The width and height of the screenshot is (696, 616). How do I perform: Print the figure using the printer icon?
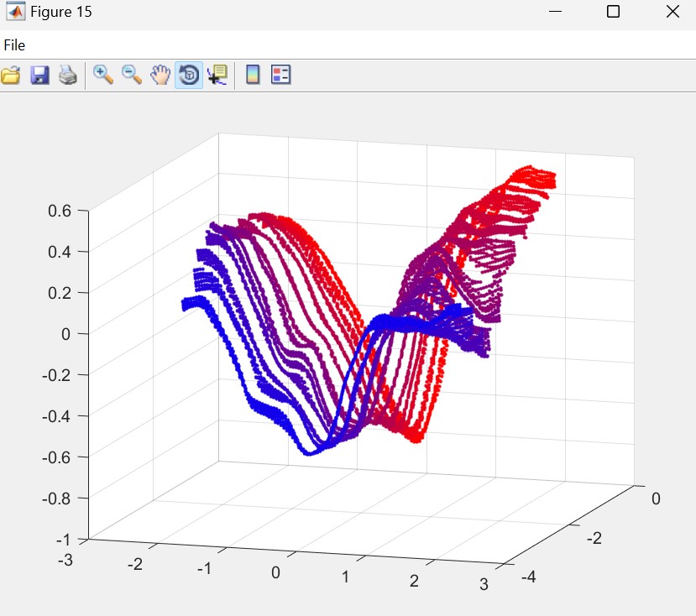[68, 76]
